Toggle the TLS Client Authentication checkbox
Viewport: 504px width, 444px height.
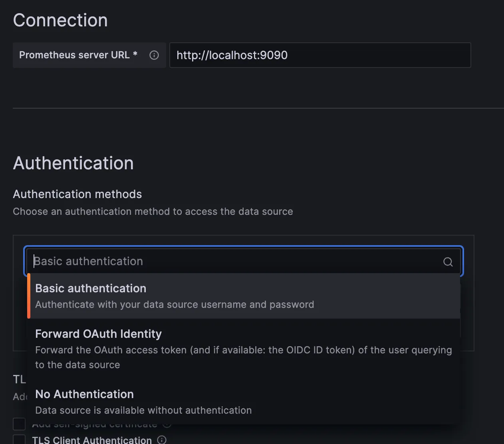19,440
